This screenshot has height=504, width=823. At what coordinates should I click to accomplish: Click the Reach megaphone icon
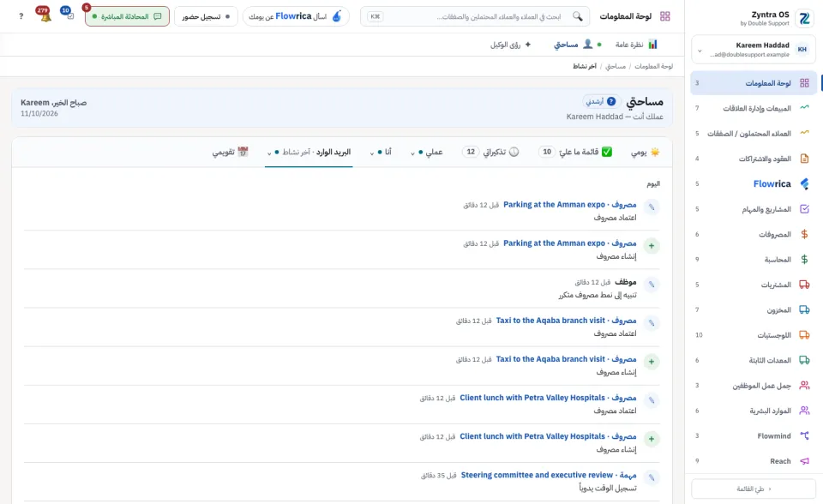tap(804, 460)
